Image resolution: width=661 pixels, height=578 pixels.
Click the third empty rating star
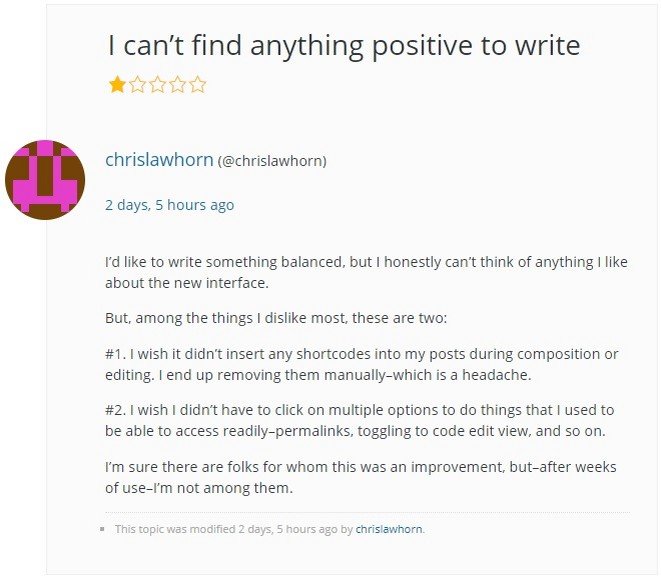coord(158,84)
